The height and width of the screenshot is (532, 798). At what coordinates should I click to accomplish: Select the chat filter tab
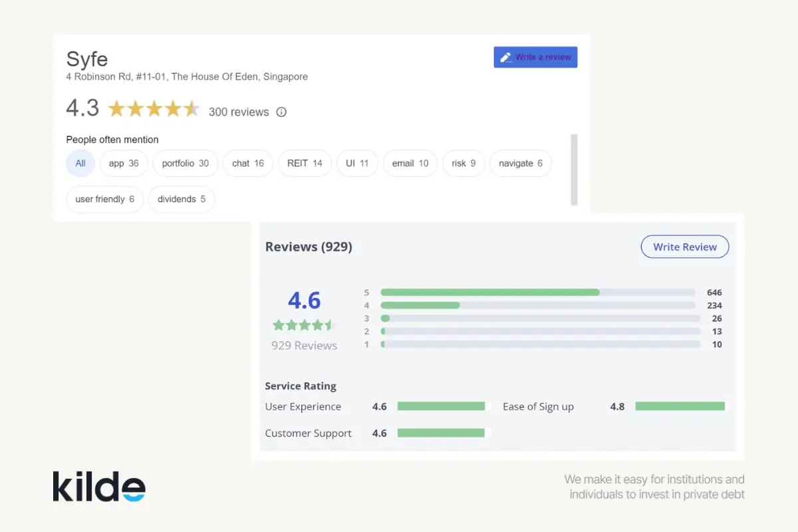click(x=247, y=163)
